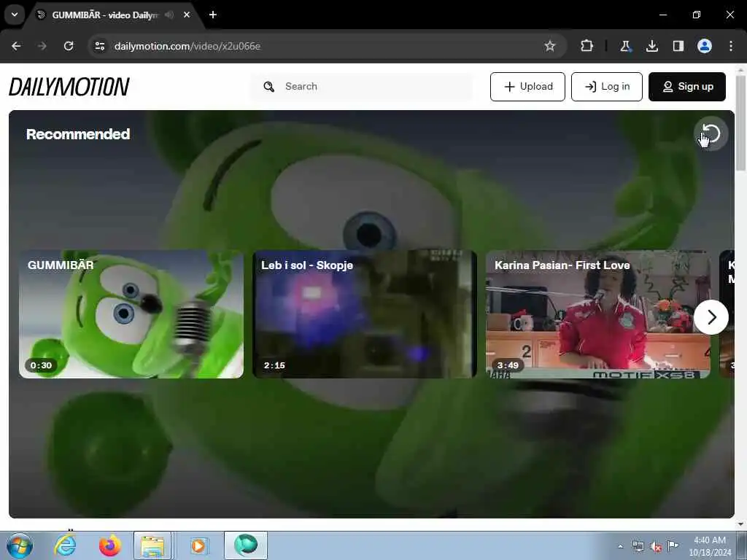Click the network tray icon
Viewport: 747px width, 560px height.
(x=638, y=547)
